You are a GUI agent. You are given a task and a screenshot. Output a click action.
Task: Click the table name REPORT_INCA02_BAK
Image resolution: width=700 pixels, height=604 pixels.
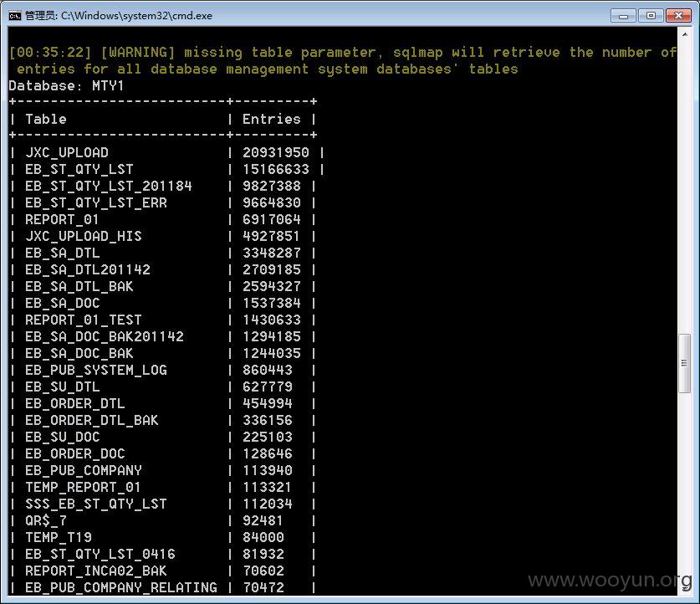[x=96, y=571]
